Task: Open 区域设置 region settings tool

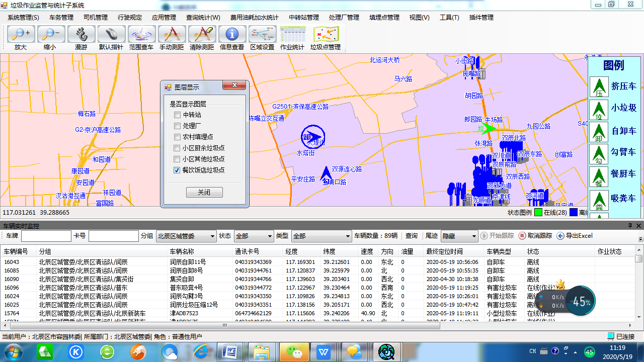Action: coord(262,35)
